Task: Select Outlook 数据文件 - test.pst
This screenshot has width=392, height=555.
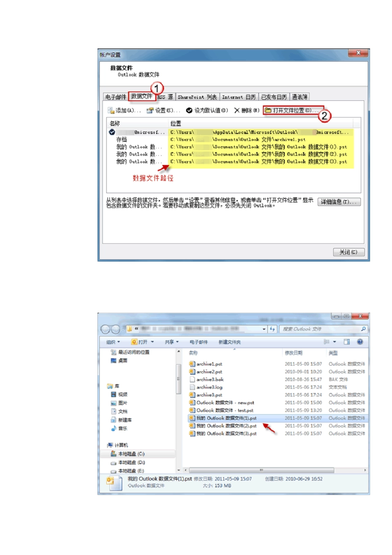Action: [221, 410]
